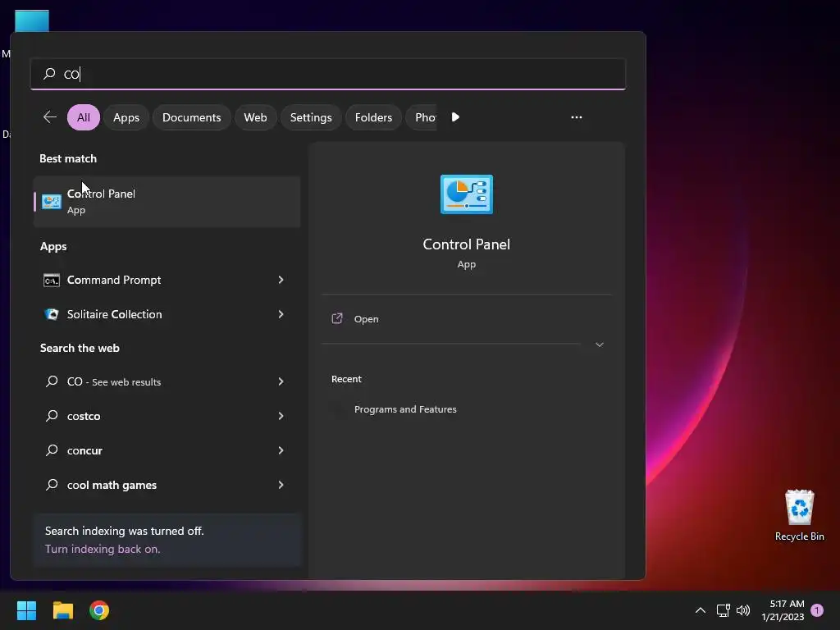Viewport: 840px width, 630px height.
Task: Open recent Programs and Features item
Action: point(405,409)
